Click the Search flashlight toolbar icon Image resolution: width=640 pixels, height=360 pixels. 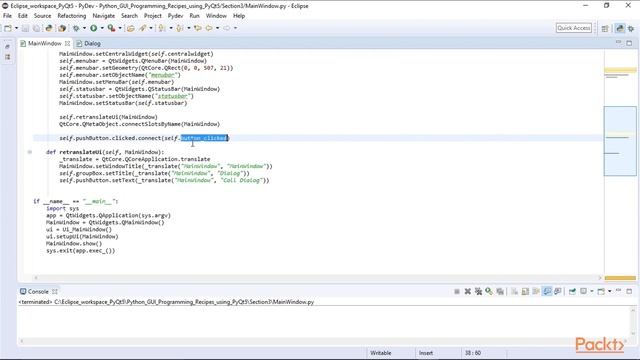pos(143,28)
